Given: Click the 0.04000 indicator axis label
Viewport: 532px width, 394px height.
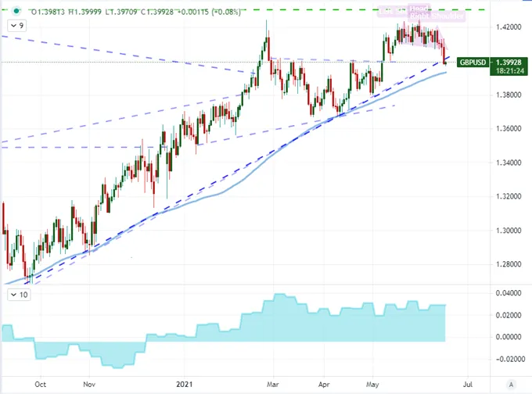Looking at the screenshot, I should coord(509,293).
